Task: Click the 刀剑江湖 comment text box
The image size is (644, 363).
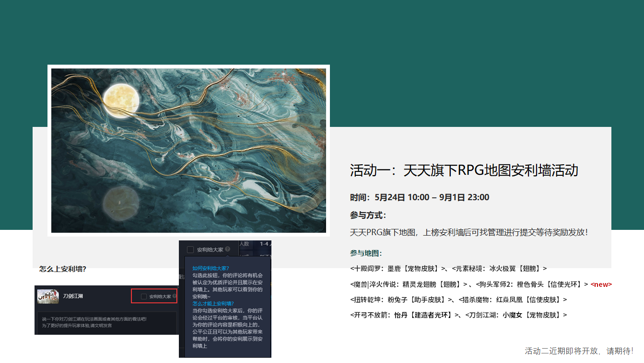Action: [x=107, y=322]
